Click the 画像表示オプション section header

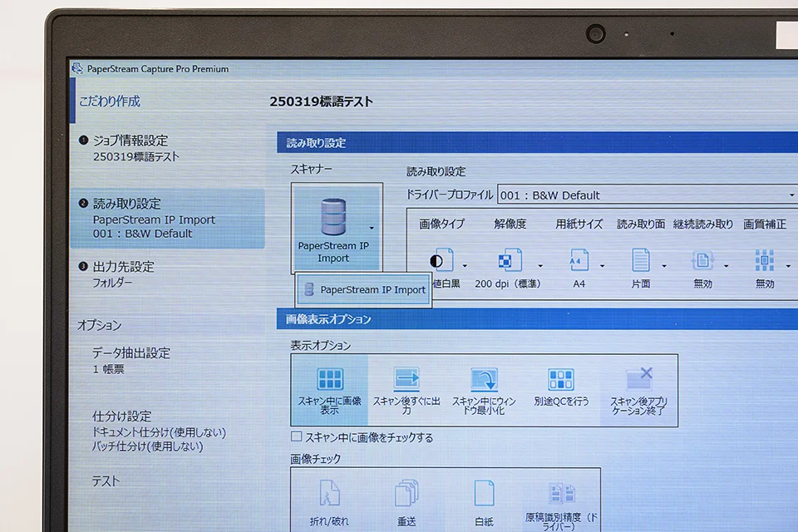(537, 319)
